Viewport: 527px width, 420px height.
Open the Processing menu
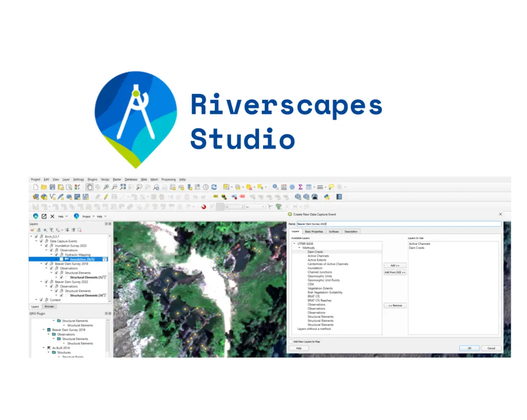point(168,179)
